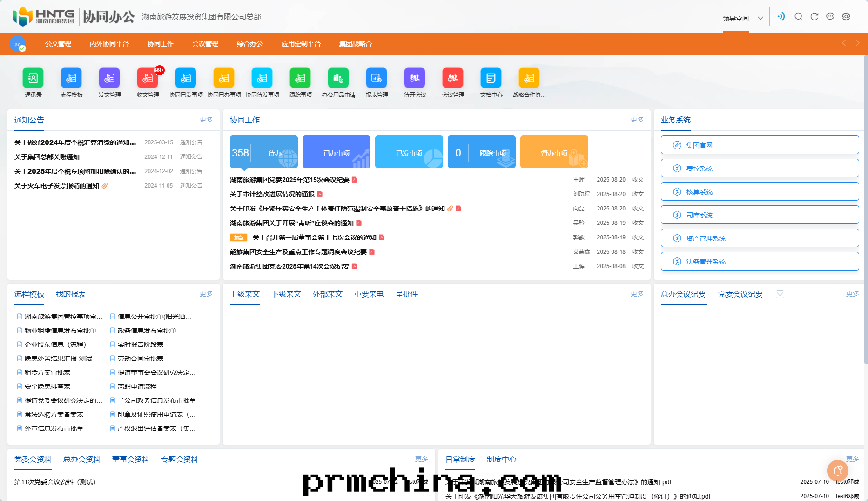Viewport: 868px width, 501px height.
Task: Select the 待开会议 icon
Action: (x=415, y=78)
